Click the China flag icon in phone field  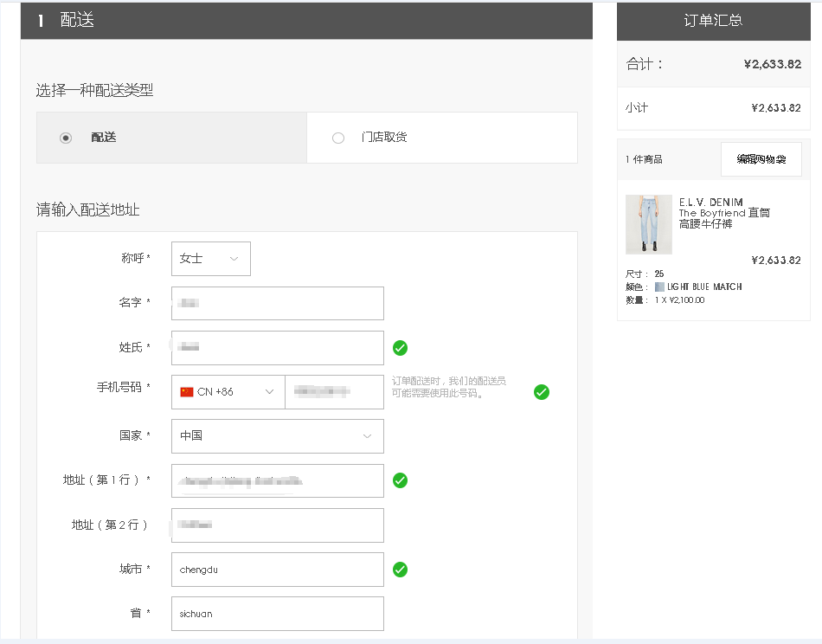[x=187, y=392]
